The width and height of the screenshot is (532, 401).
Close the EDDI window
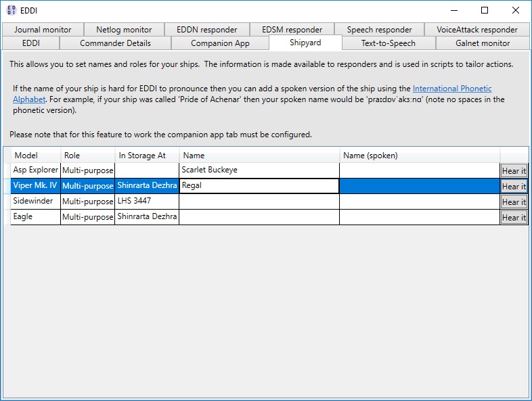click(515, 10)
